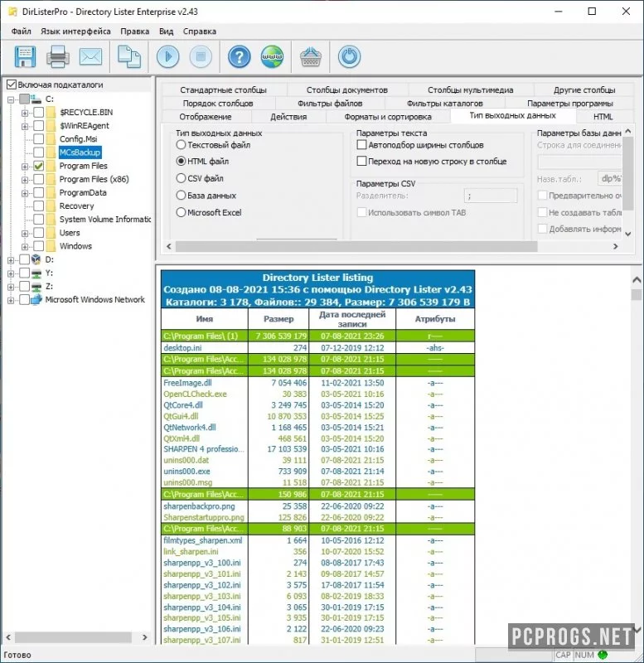Select "Microsoft Excel" radio button
The width and height of the screenshot is (644, 663).
(x=181, y=212)
